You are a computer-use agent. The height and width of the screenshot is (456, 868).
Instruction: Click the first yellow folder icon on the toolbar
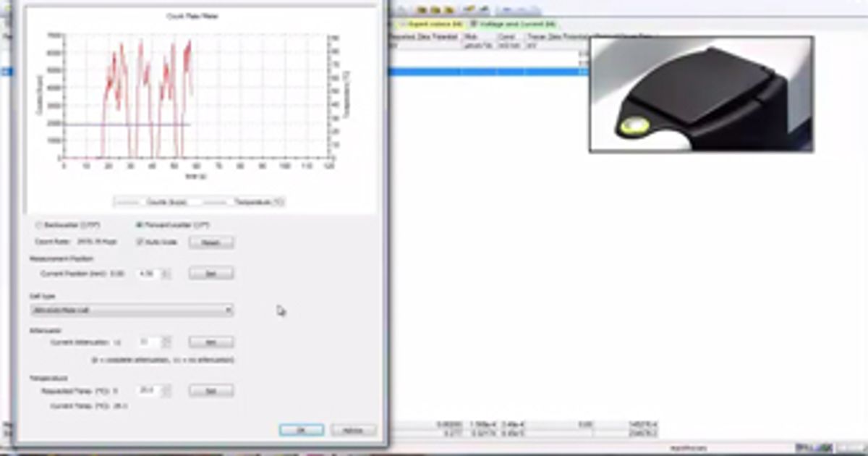[x=422, y=9]
